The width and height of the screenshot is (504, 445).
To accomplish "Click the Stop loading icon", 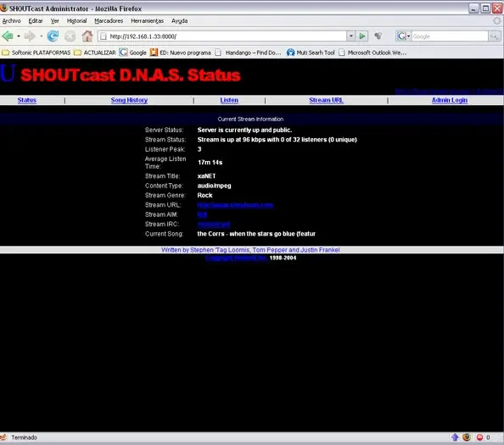I will tap(70, 36).
